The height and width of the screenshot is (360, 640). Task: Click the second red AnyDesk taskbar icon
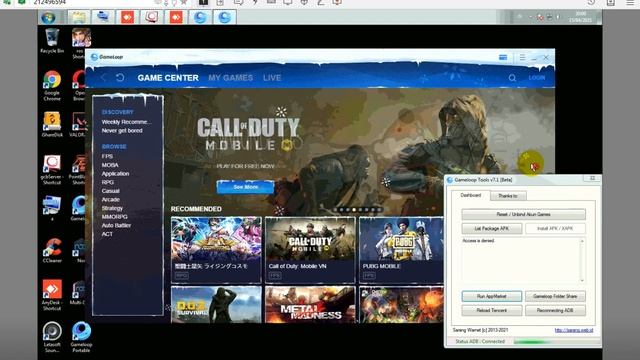tap(176, 17)
